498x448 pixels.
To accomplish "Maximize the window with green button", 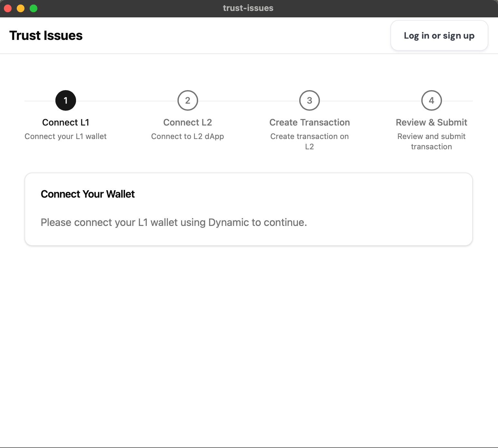I will click(x=34, y=8).
